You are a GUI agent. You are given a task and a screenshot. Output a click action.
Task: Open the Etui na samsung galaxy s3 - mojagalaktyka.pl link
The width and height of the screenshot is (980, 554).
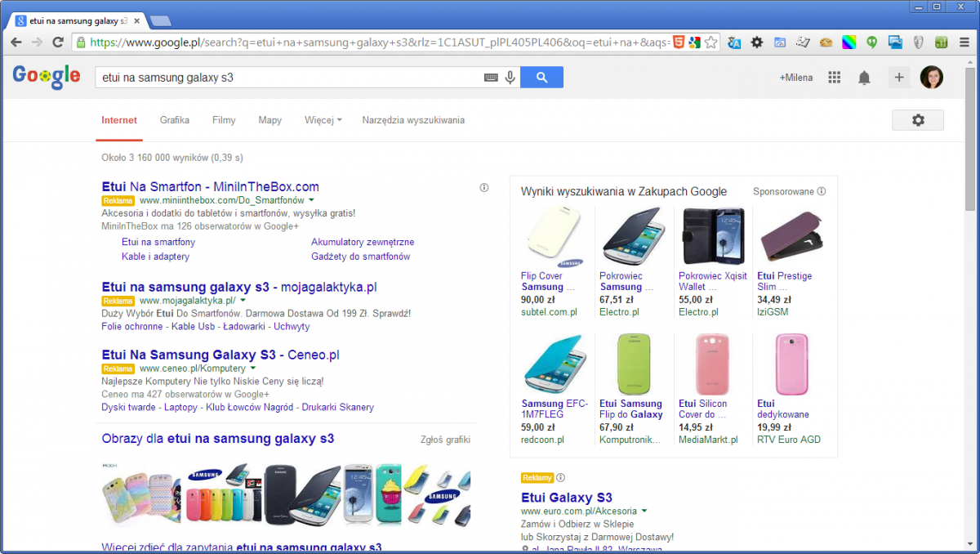[239, 288]
